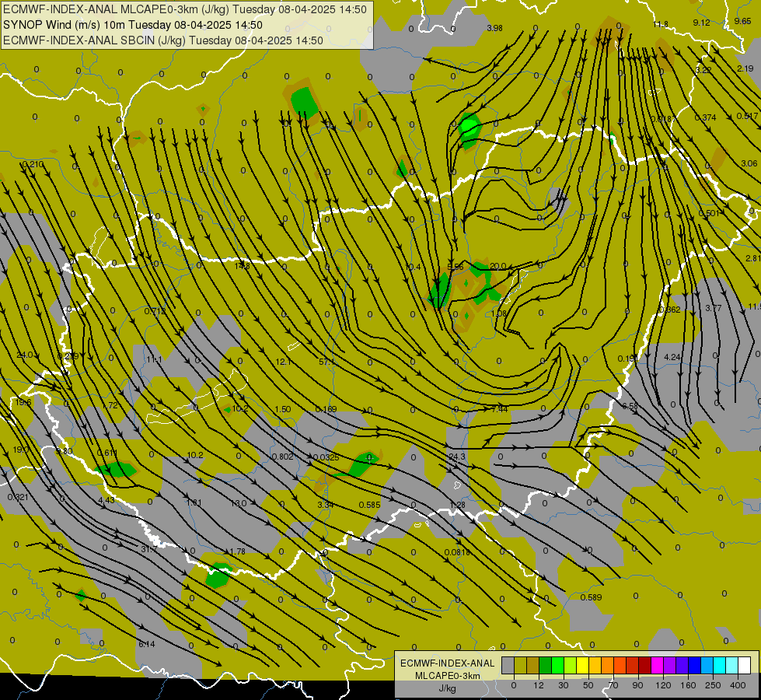Click the J/kg unit label in legend

447,688
